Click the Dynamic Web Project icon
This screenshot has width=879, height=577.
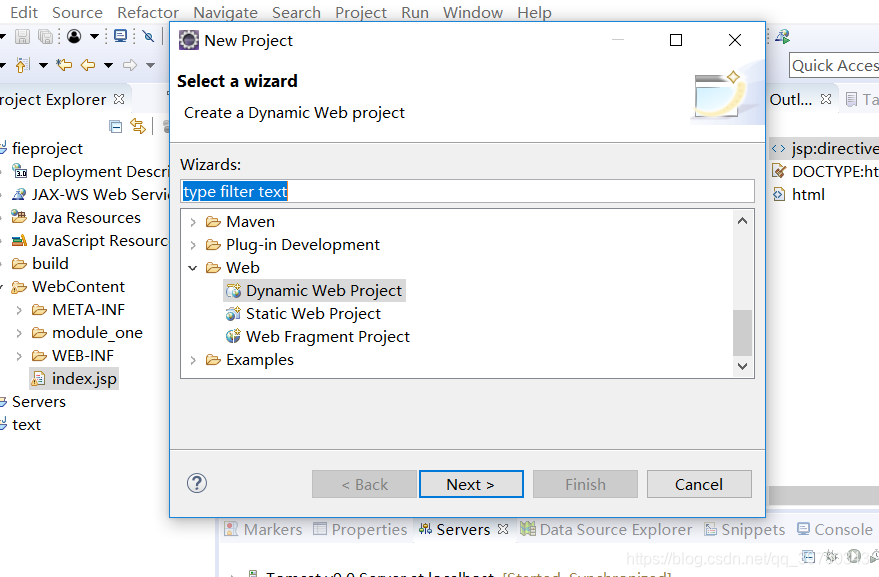point(233,290)
